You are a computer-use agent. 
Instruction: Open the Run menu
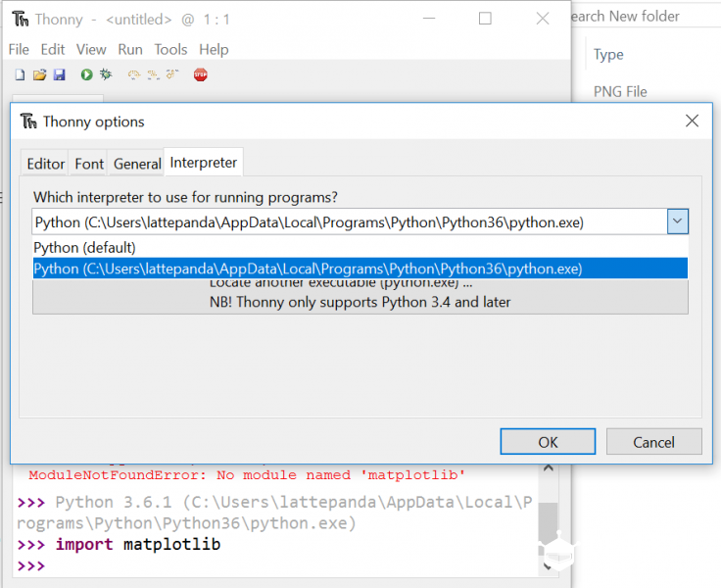pyautogui.click(x=130, y=49)
